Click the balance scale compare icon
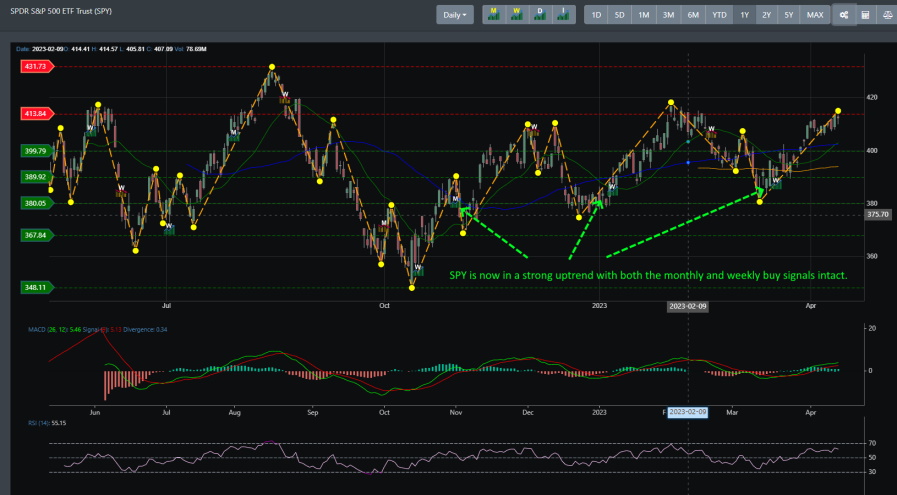The height and width of the screenshot is (495, 897). pos(887,15)
